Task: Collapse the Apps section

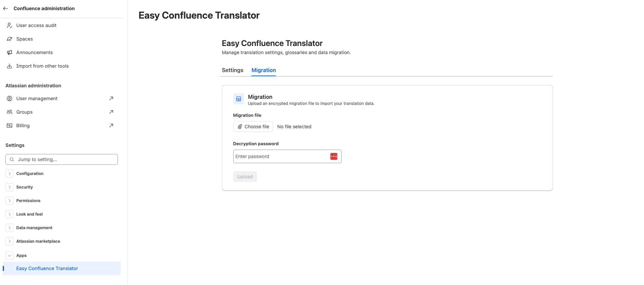Action: click(x=9, y=256)
